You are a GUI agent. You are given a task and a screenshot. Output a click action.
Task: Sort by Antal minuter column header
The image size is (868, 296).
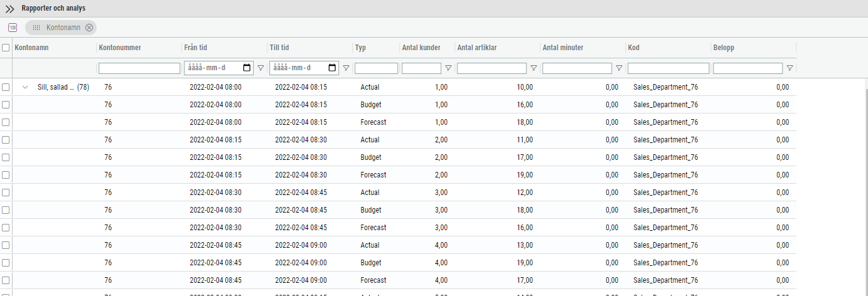pyautogui.click(x=563, y=48)
